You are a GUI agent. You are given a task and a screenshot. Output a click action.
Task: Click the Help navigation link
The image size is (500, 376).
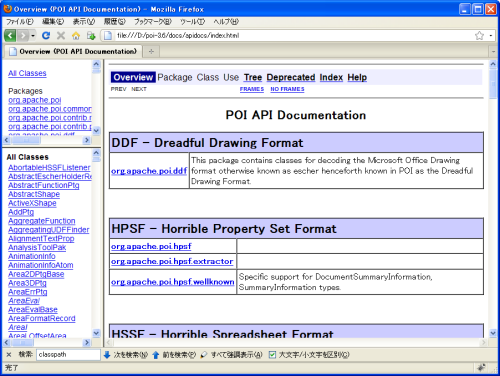[357, 77]
